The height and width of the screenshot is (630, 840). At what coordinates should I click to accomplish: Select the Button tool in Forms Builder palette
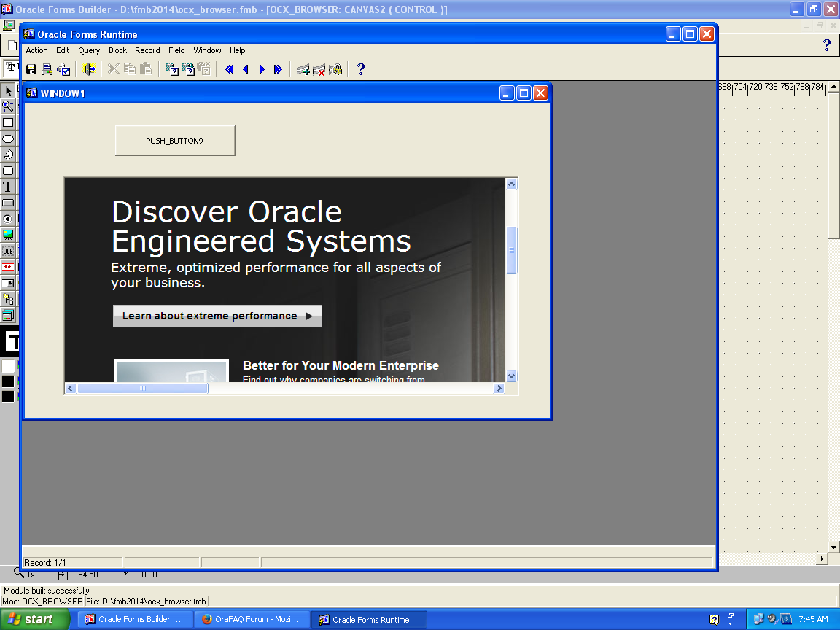pyautogui.click(x=8, y=203)
